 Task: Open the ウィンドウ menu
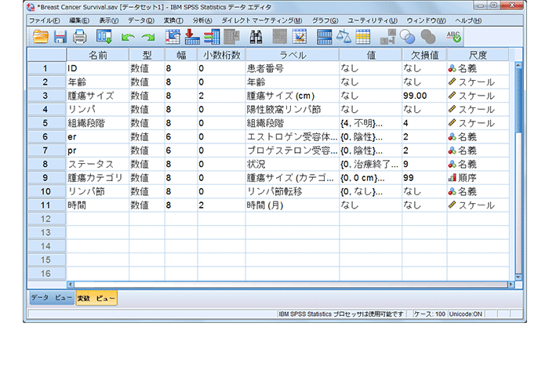click(x=426, y=20)
